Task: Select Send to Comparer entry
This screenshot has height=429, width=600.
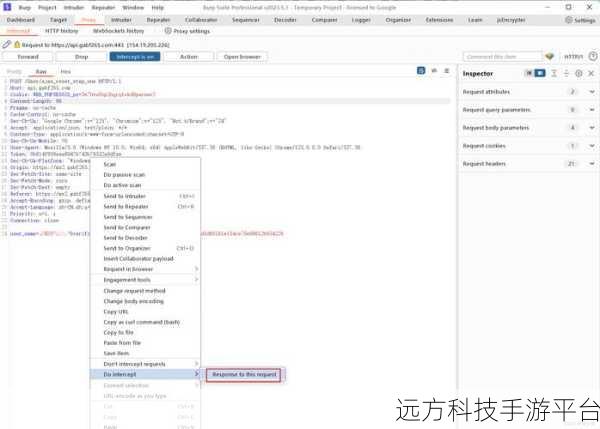Action: 145,227
